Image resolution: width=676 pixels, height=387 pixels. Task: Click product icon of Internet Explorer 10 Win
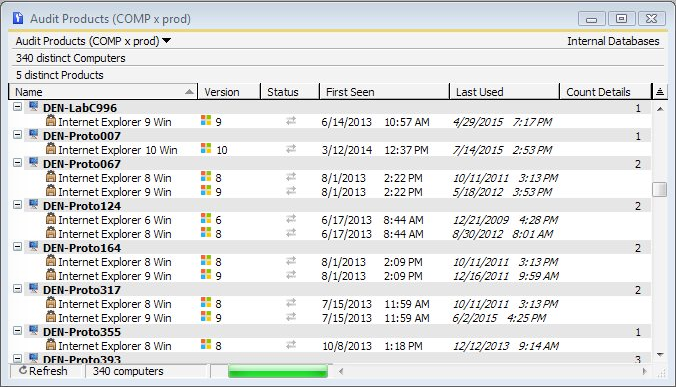click(51, 149)
